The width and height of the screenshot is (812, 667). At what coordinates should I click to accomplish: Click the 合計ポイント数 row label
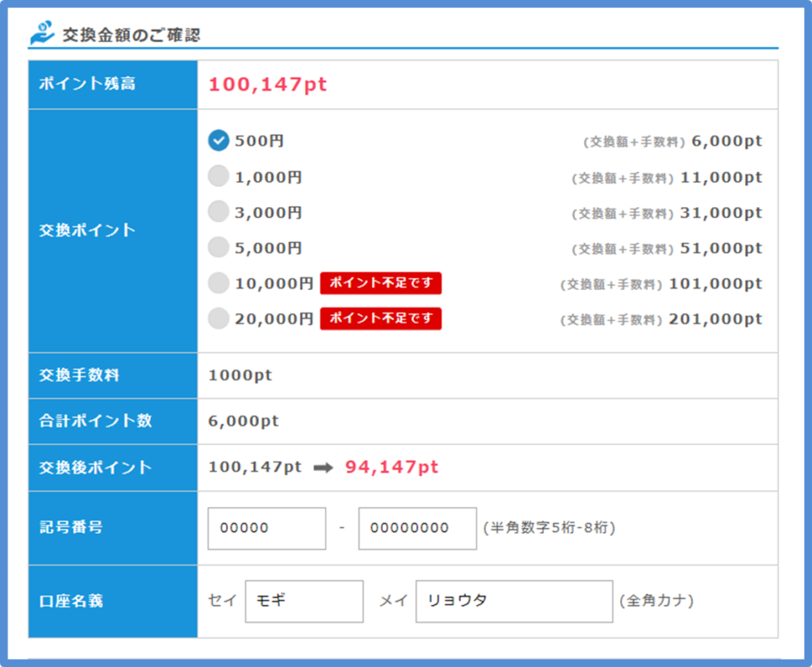click(x=95, y=420)
